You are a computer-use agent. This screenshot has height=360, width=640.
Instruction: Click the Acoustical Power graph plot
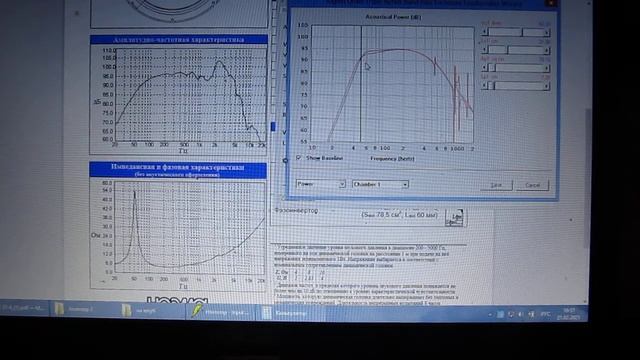pyautogui.click(x=393, y=84)
